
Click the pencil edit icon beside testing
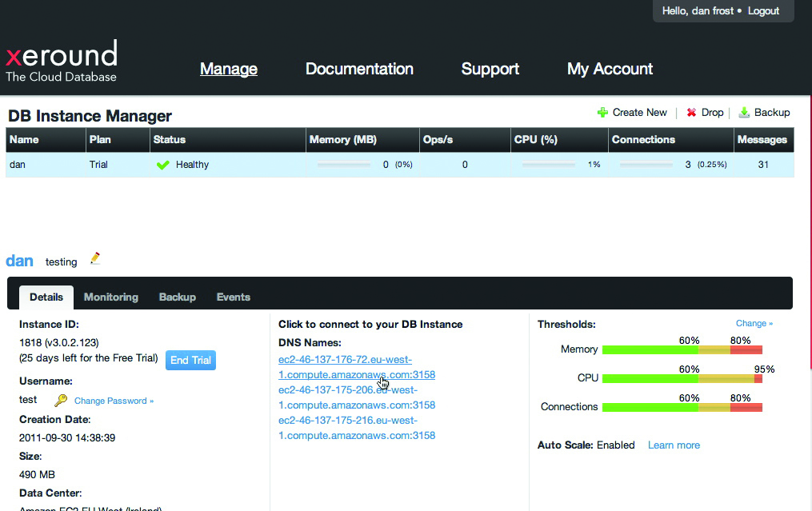[94, 258]
